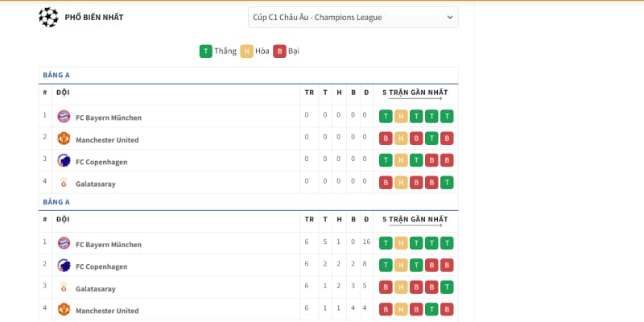644x322 pixels.
Task: Click the green T Thắng legend badge
Action: 206,52
